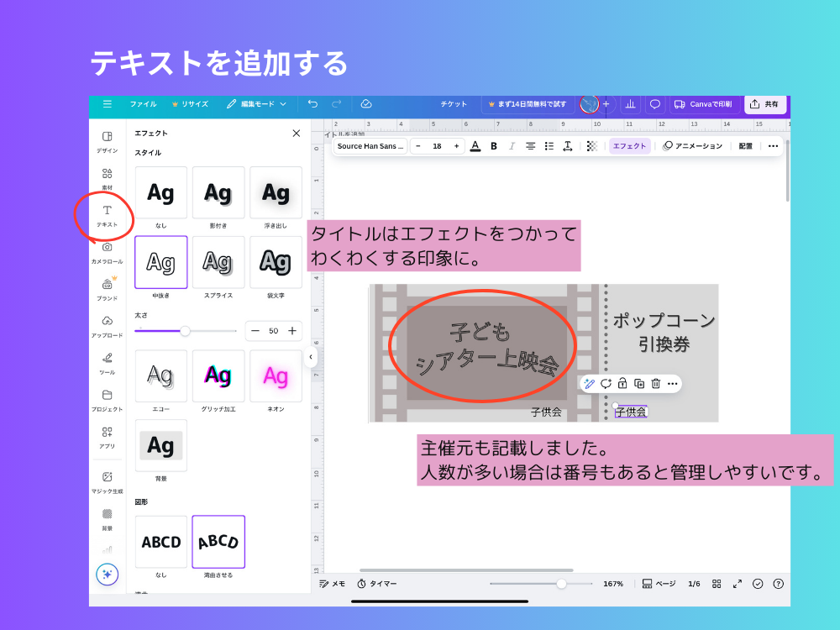Open the 素材 panel
The image size is (840, 630).
(107, 176)
